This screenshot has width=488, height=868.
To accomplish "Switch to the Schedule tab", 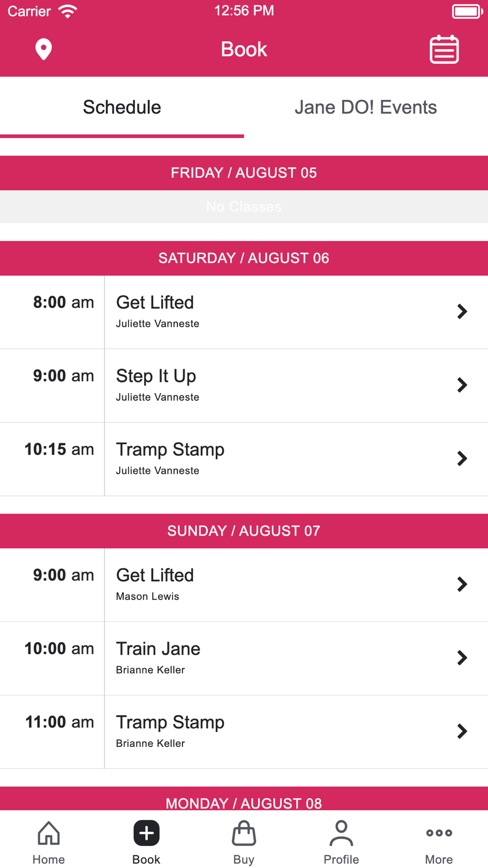I will click(122, 107).
